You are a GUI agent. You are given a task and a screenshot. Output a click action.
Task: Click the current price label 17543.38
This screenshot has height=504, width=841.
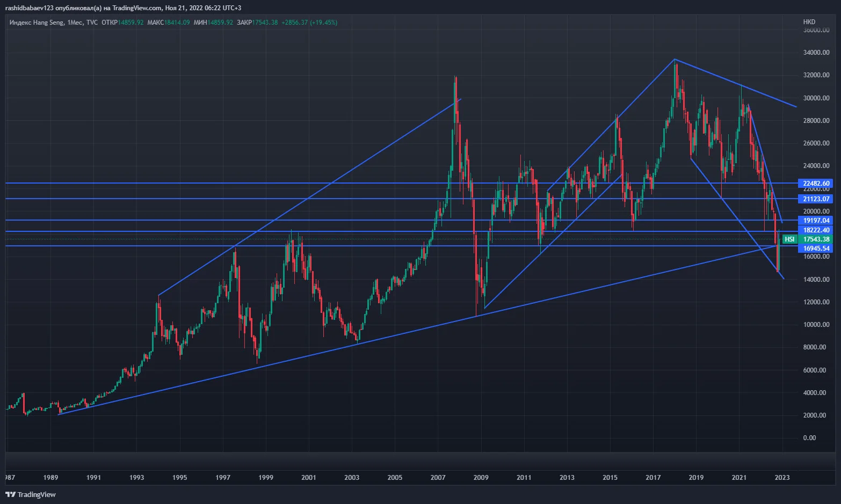click(x=816, y=239)
